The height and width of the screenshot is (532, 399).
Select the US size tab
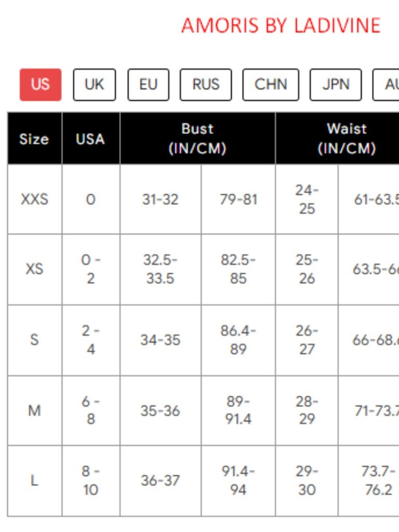coord(40,85)
